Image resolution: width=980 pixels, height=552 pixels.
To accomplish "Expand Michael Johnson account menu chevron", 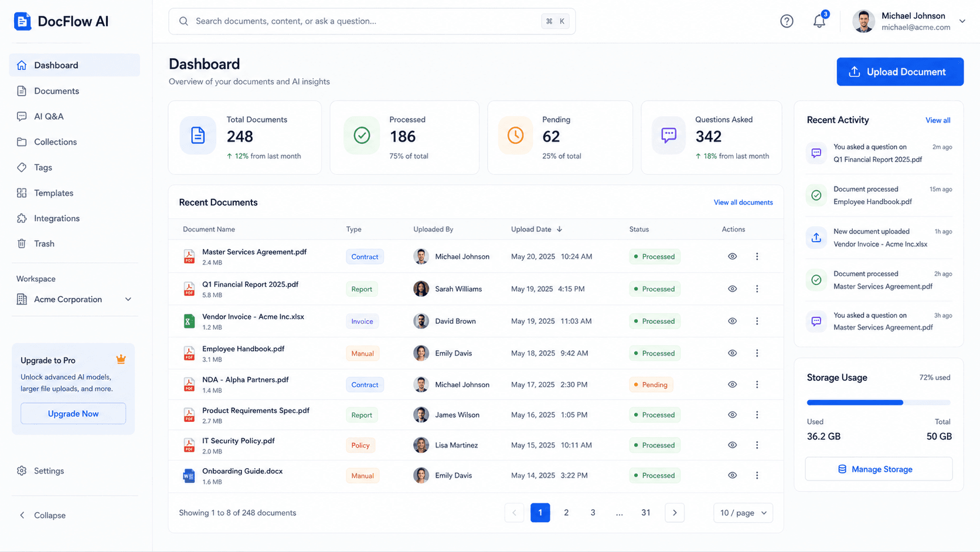I will (962, 21).
